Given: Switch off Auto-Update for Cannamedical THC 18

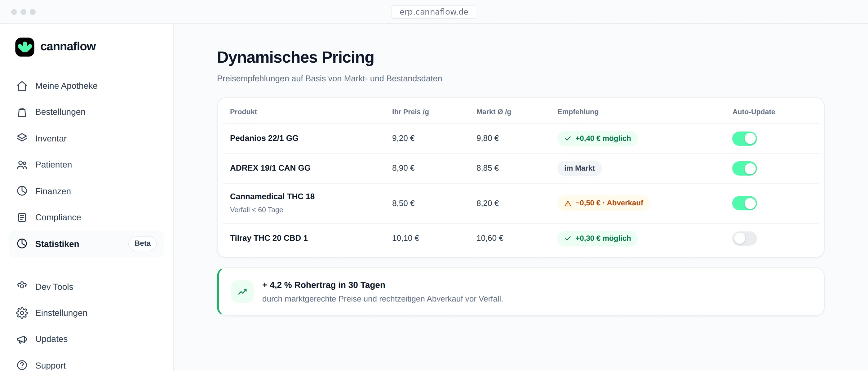Looking at the screenshot, I should point(744,203).
